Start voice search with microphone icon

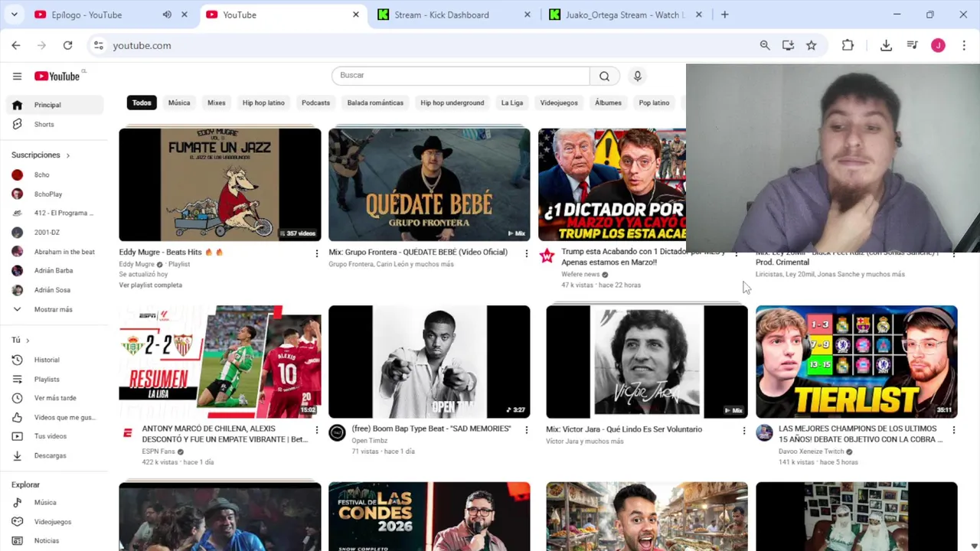pos(637,76)
